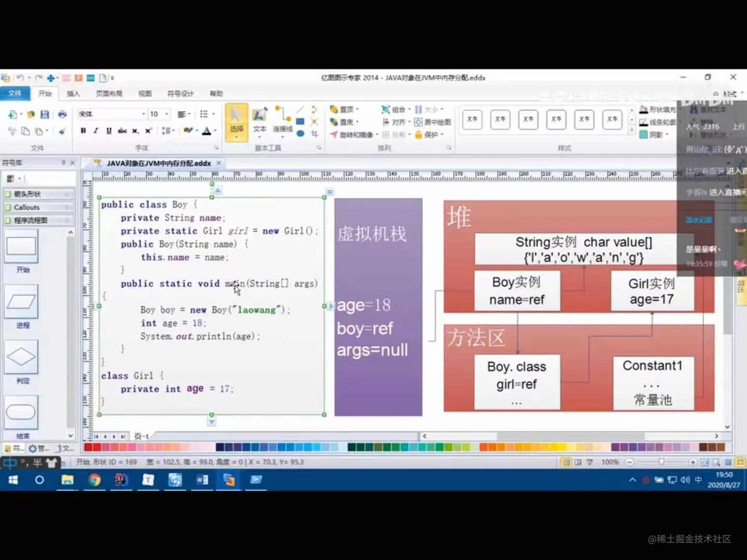747x560 pixels.
Task: Click the Print icon in the ribbon
Action: [62, 115]
